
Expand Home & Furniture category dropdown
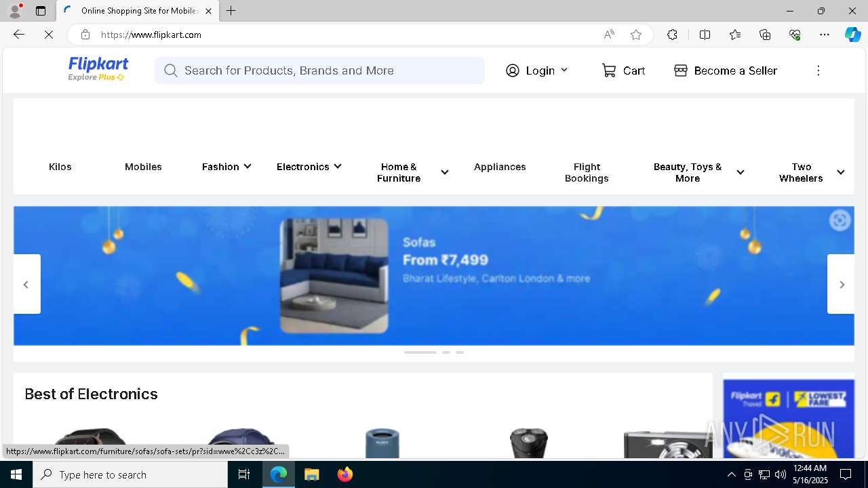[x=412, y=172]
